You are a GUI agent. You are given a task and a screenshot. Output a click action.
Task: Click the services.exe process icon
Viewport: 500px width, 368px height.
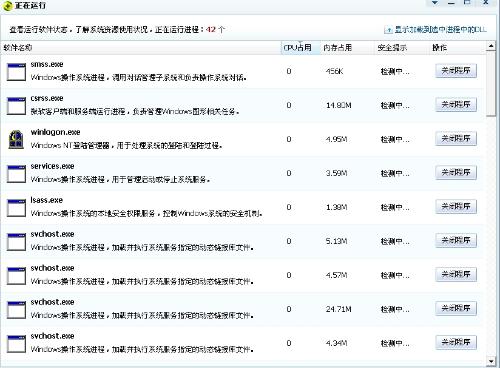[x=16, y=174]
